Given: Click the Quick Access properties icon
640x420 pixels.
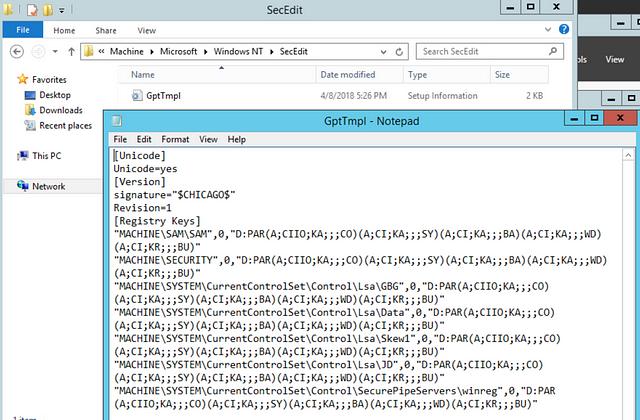Looking at the screenshot, I should click(32, 9).
